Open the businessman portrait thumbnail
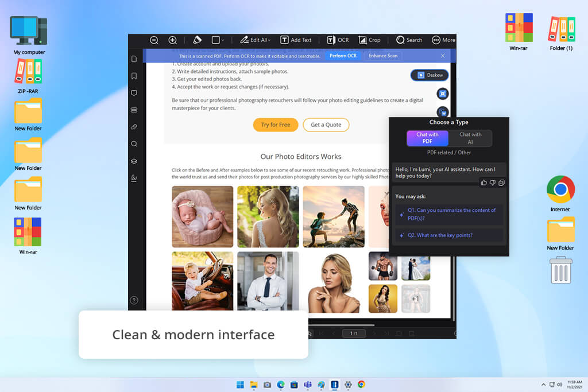 click(268, 281)
